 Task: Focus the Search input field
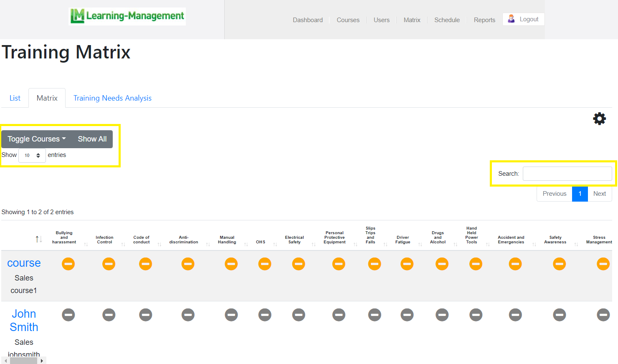[x=567, y=174]
